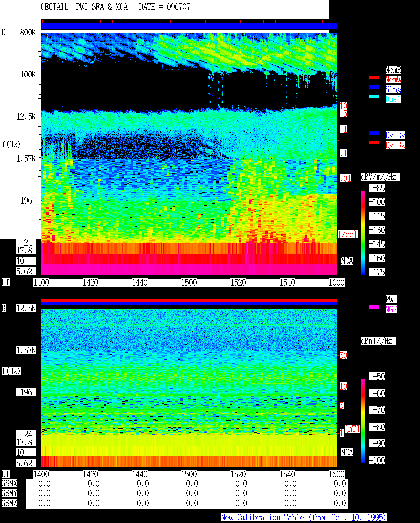Click the New Calibration Table link
420x523 pixels.
click(304, 518)
